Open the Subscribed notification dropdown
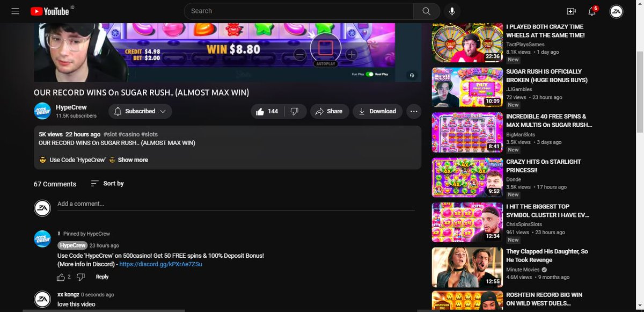The height and width of the screenshot is (312, 644). 141,111
